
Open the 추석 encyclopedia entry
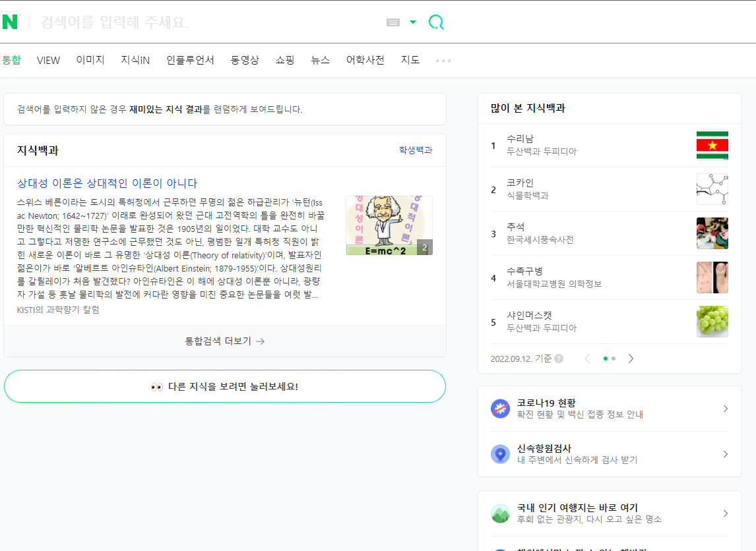point(515,227)
